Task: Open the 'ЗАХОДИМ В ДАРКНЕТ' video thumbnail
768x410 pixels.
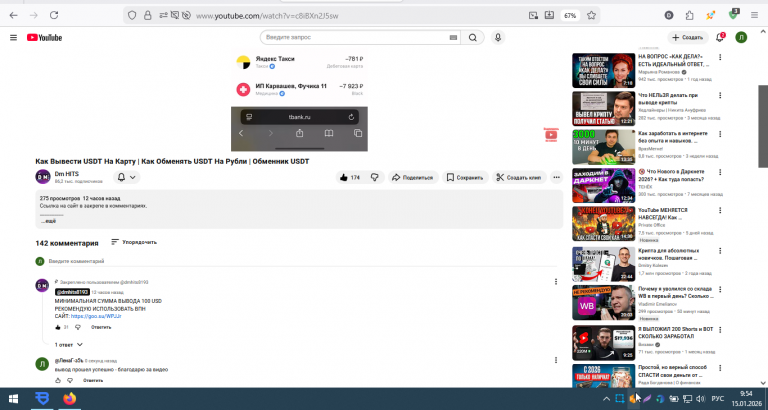Action: point(603,186)
